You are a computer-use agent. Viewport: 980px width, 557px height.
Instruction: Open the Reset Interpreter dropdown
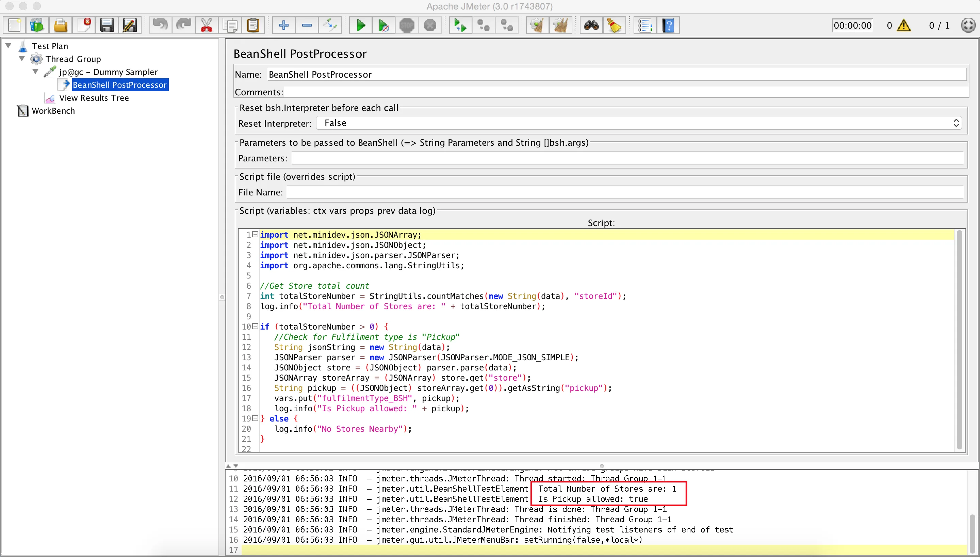638,123
